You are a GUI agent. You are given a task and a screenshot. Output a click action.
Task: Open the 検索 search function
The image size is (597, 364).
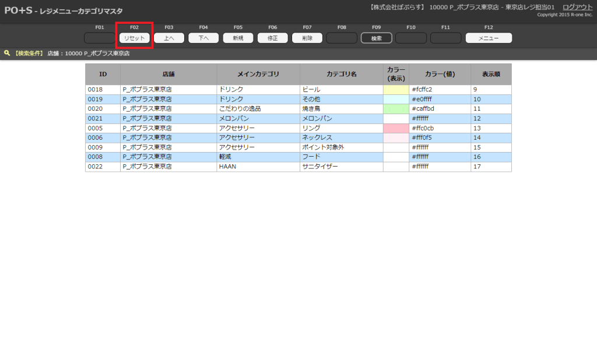[376, 38]
